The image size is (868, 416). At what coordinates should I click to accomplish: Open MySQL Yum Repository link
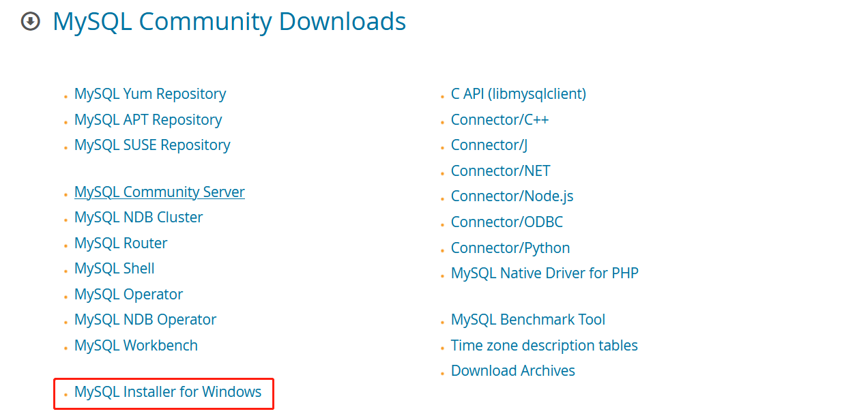(150, 94)
